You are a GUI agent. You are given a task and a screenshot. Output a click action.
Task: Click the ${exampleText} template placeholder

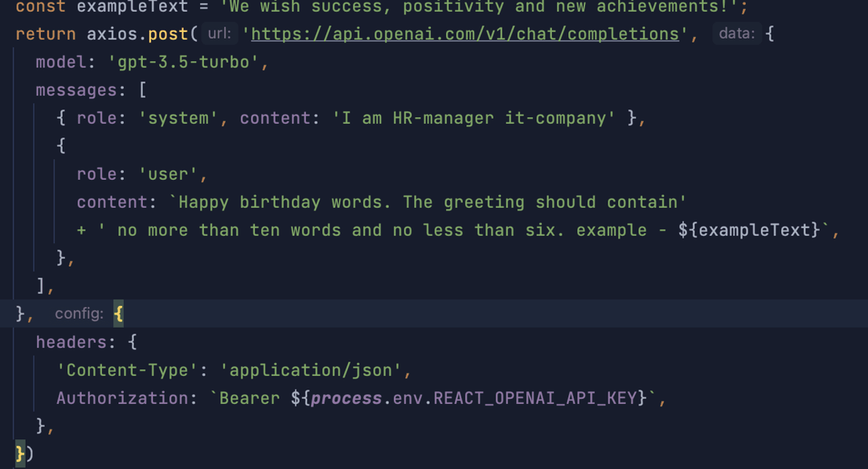tap(750, 230)
